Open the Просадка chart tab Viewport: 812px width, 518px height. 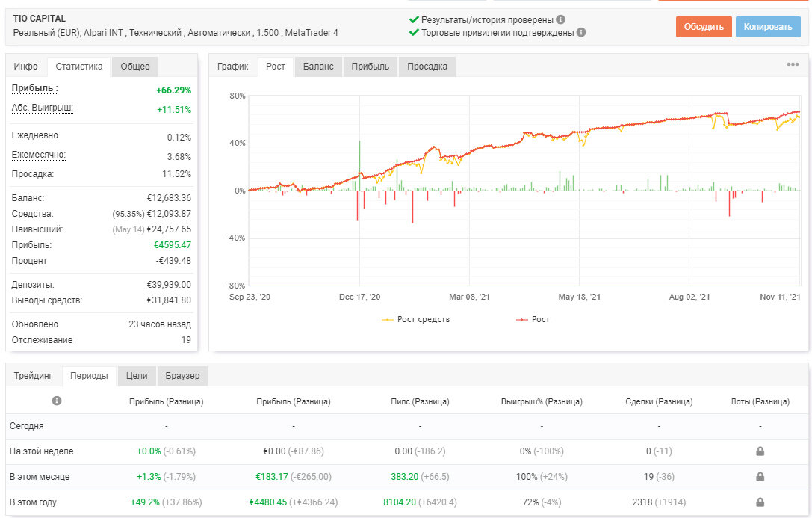click(x=427, y=67)
